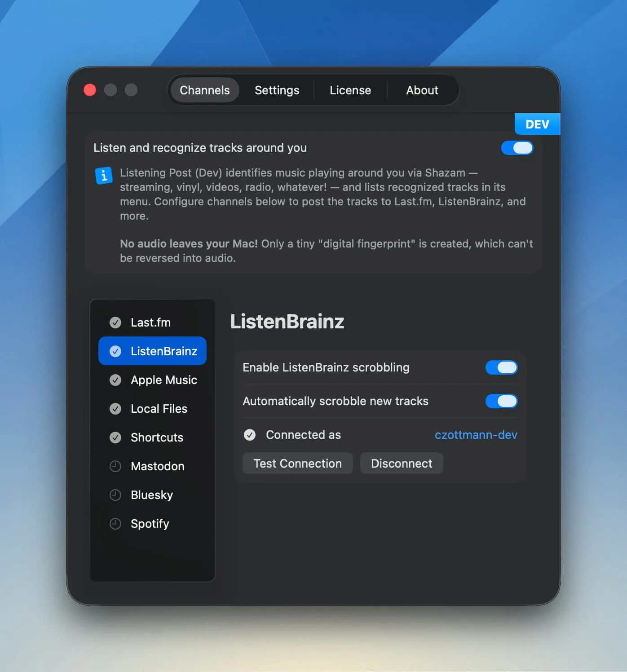Click the info icon in the description box

click(x=104, y=176)
